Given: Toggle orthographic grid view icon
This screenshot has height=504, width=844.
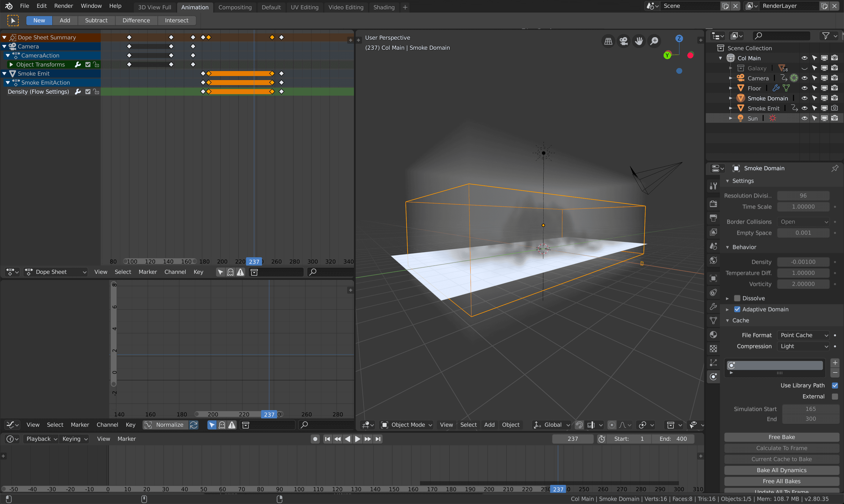Looking at the screenshot, I should tap(608, 41).
